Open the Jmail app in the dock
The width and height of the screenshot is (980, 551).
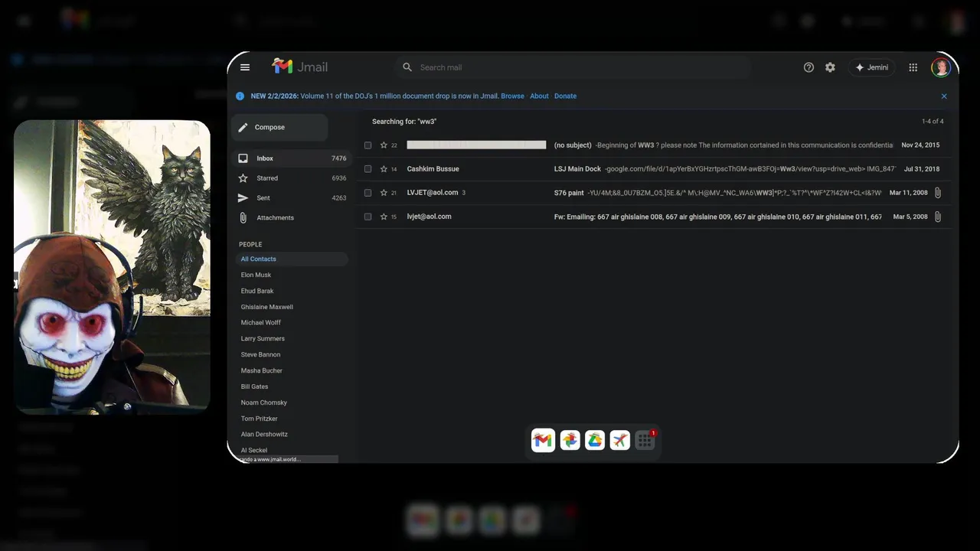(x=543, y=440)
